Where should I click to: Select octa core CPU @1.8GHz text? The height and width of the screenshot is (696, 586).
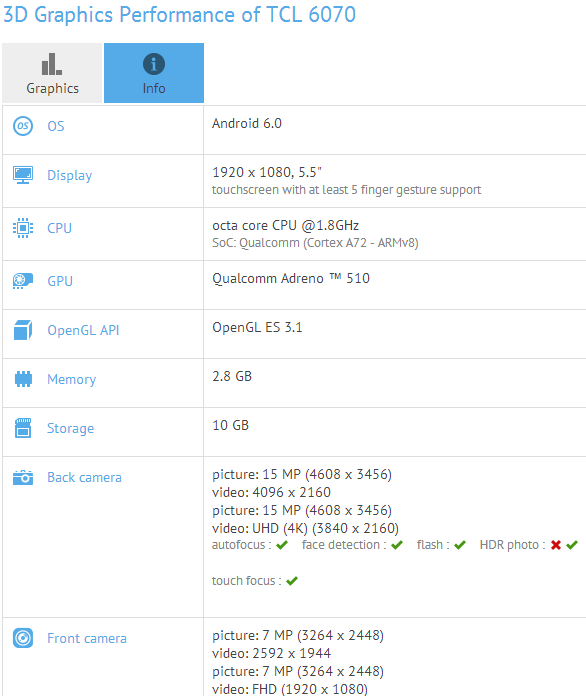[285, 225]
